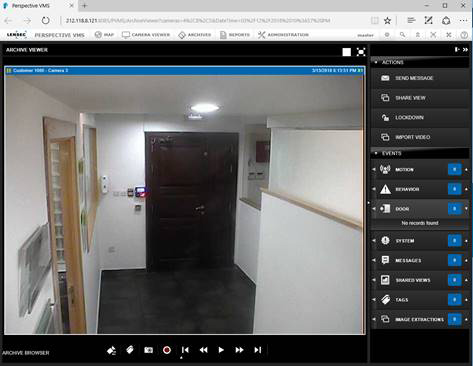Expand the Motion events list
Image resolution: width=473 pixels, height=366 pixels.
466,170
